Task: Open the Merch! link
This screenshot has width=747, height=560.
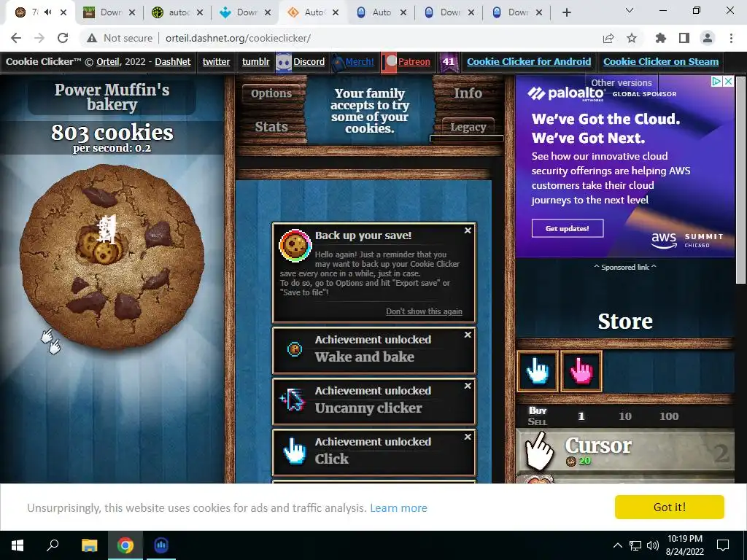Action: [x=360, y=62]
